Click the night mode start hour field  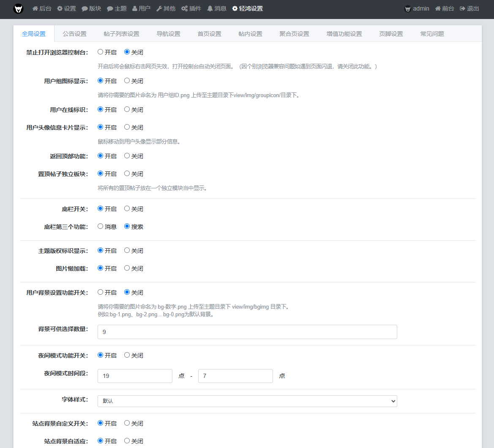click(135, 376)
